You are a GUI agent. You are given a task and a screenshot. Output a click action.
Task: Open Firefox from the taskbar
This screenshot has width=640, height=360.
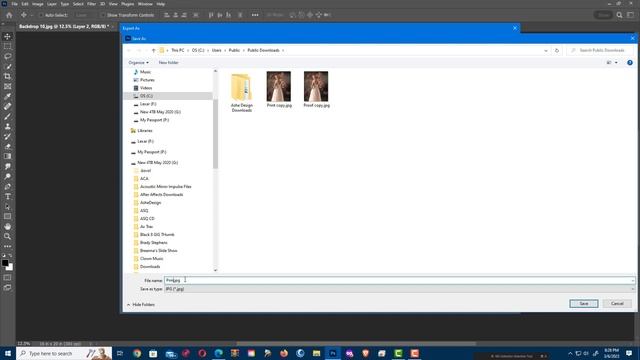coord(284,353)
